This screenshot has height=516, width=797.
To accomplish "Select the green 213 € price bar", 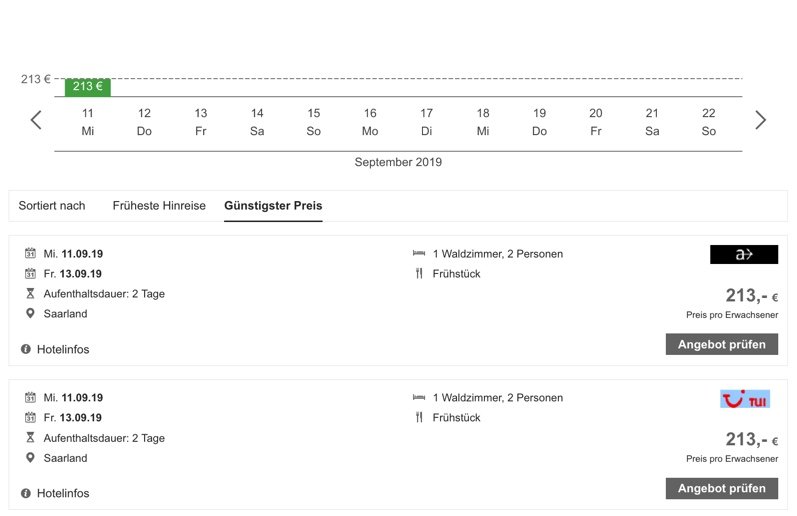I will coord(87,86).
